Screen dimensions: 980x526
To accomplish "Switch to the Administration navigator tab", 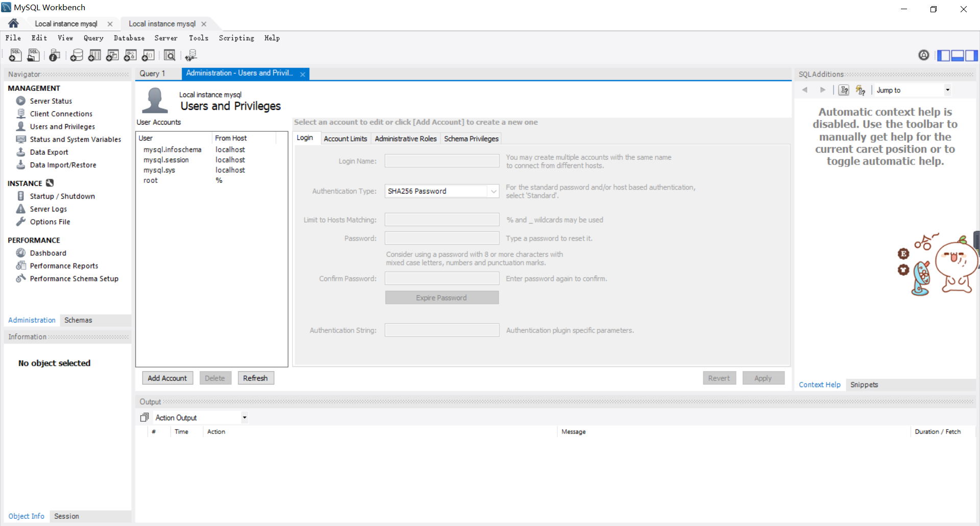I will (x=32, y=320).
